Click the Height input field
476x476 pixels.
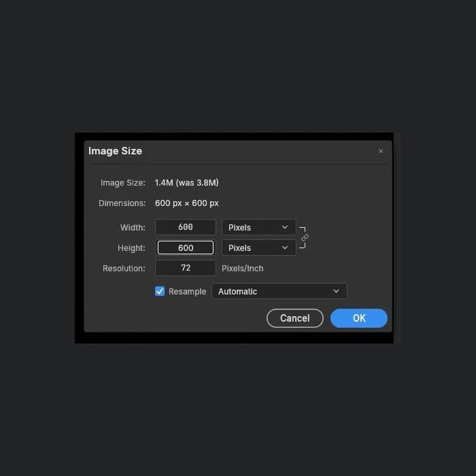point(186,248)
